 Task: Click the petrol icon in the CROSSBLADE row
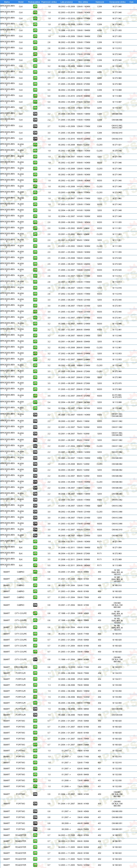[35, 667]
